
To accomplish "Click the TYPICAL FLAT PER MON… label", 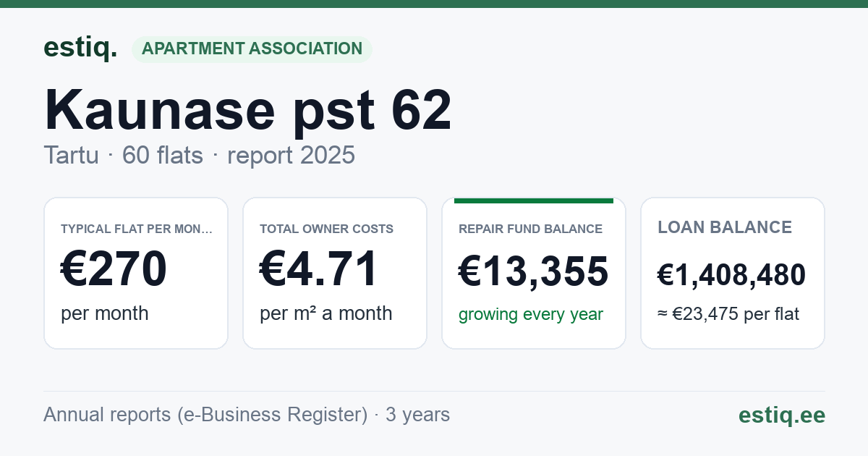I will [x=137, y=229].
